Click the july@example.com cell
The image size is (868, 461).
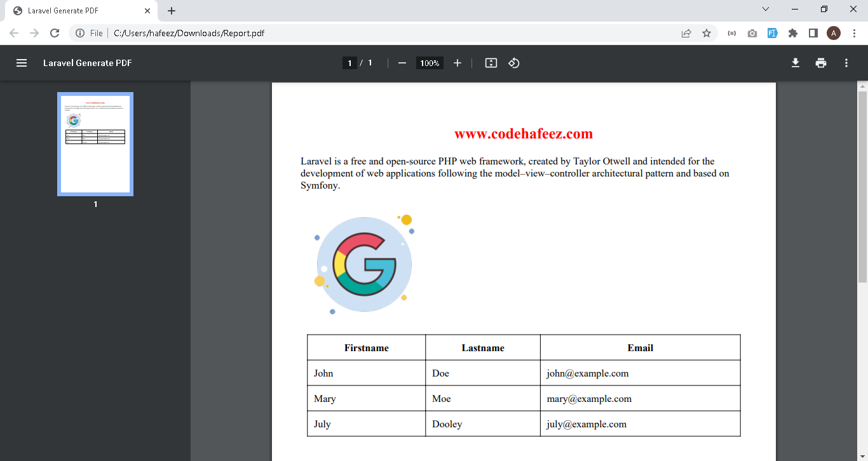point(641,424)
